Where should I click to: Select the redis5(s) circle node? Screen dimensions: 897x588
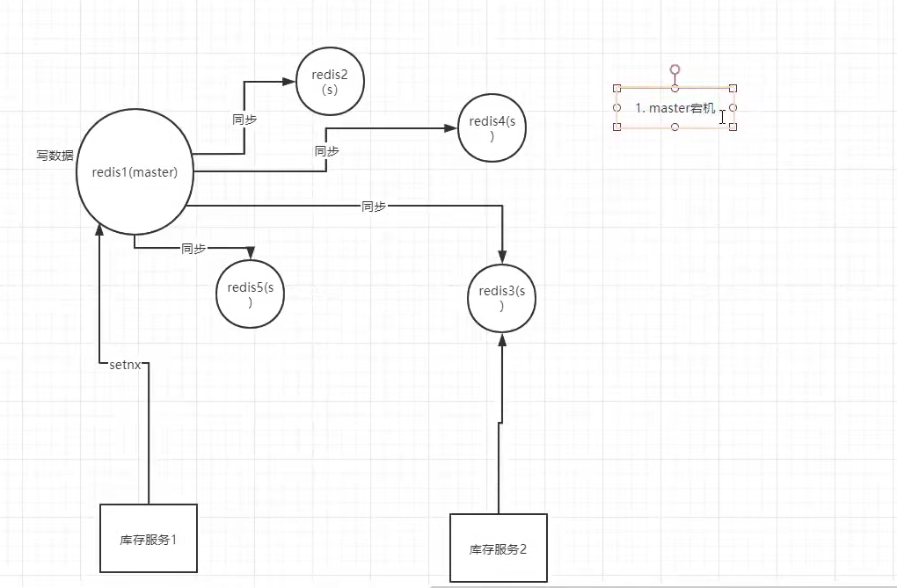[x=251, y=294]
